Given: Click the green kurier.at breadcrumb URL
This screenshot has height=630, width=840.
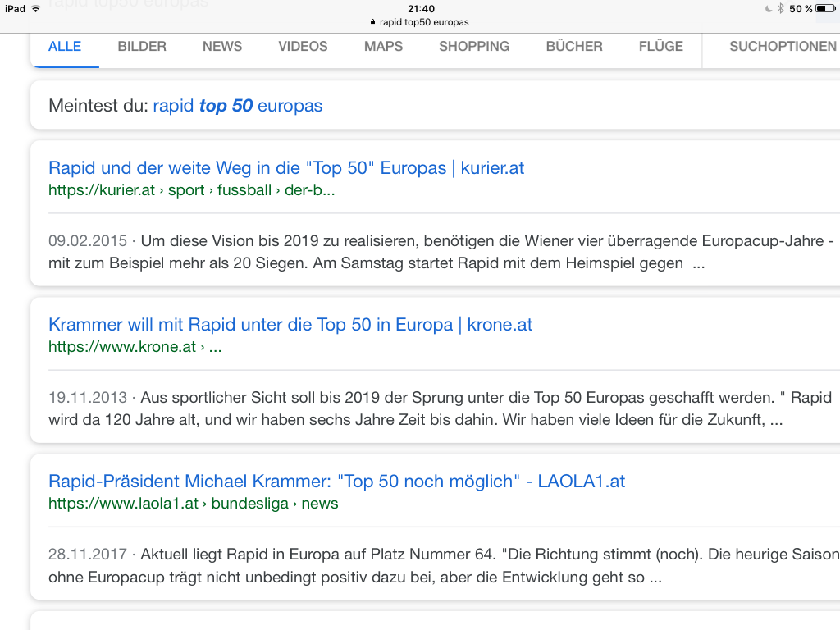Looking at the screenshot, I should (x=191, y=190).
